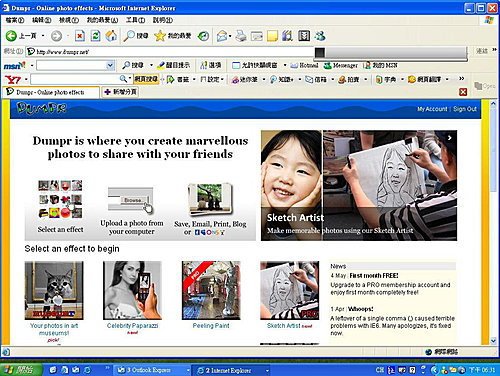Go to the Home page icon
The height and width of the screenshot is (376, 500).
coord(111,36)
